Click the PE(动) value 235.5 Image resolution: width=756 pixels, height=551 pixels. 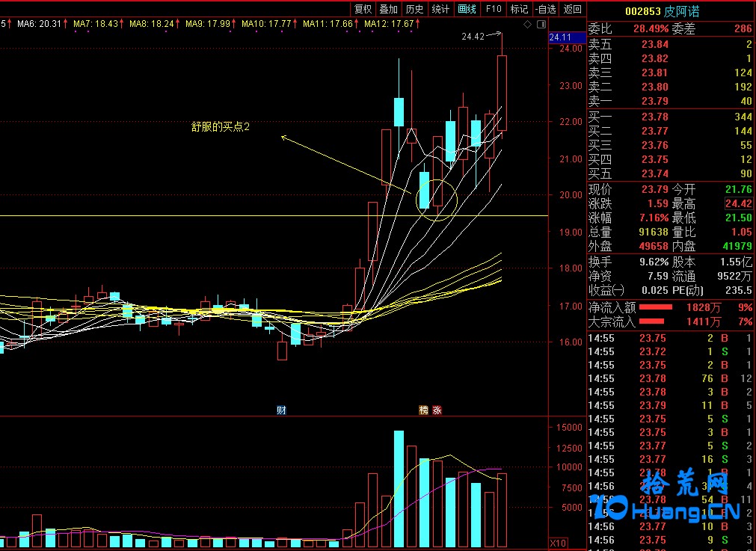[739, 291]
